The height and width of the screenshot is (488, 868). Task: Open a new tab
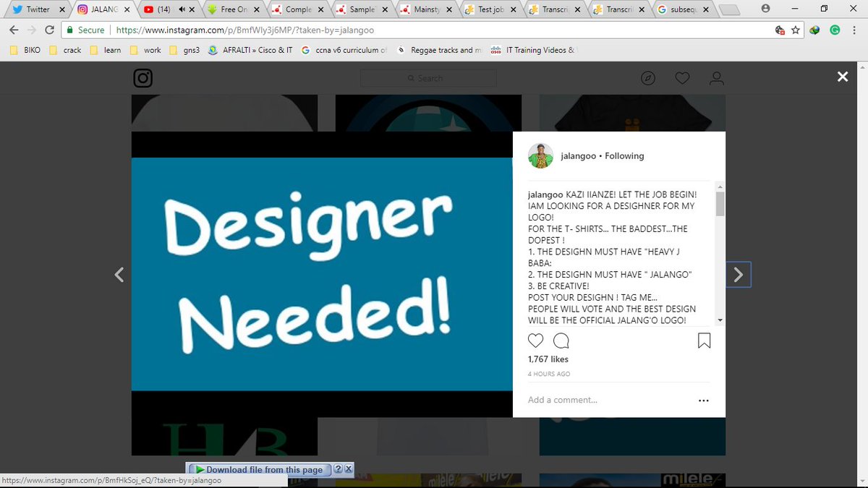coord(731,9)
